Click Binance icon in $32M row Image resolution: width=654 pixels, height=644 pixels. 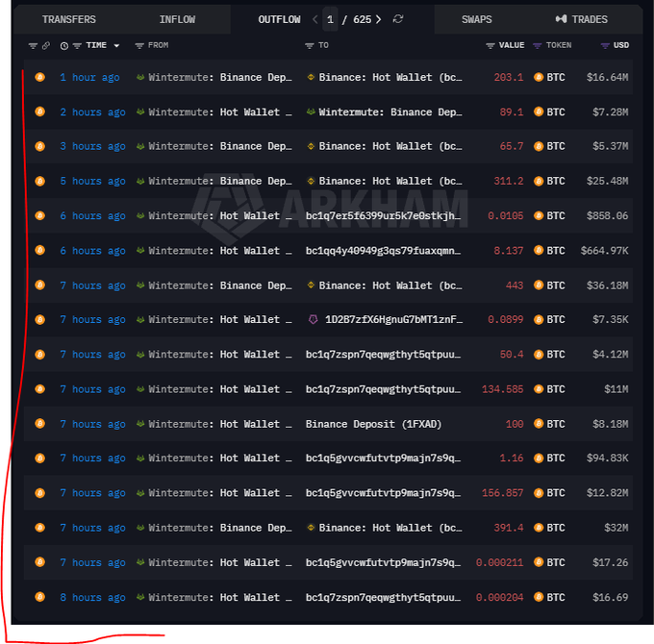click(311, 528)
